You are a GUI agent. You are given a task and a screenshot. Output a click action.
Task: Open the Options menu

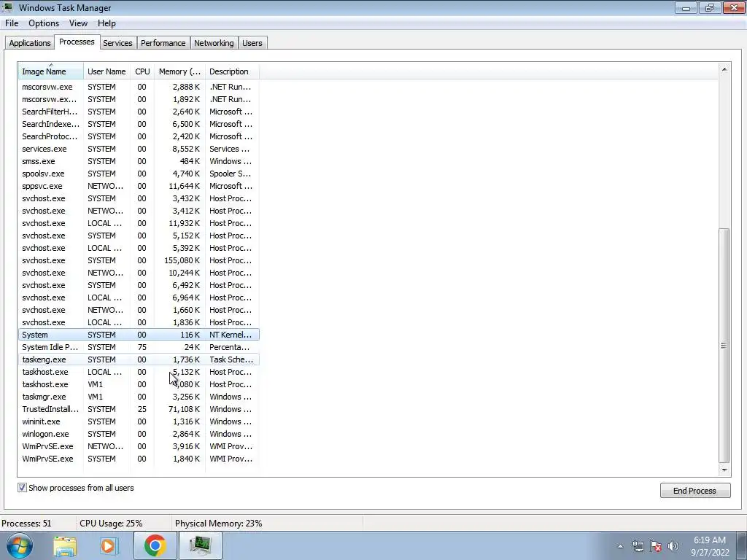[44, 23]
